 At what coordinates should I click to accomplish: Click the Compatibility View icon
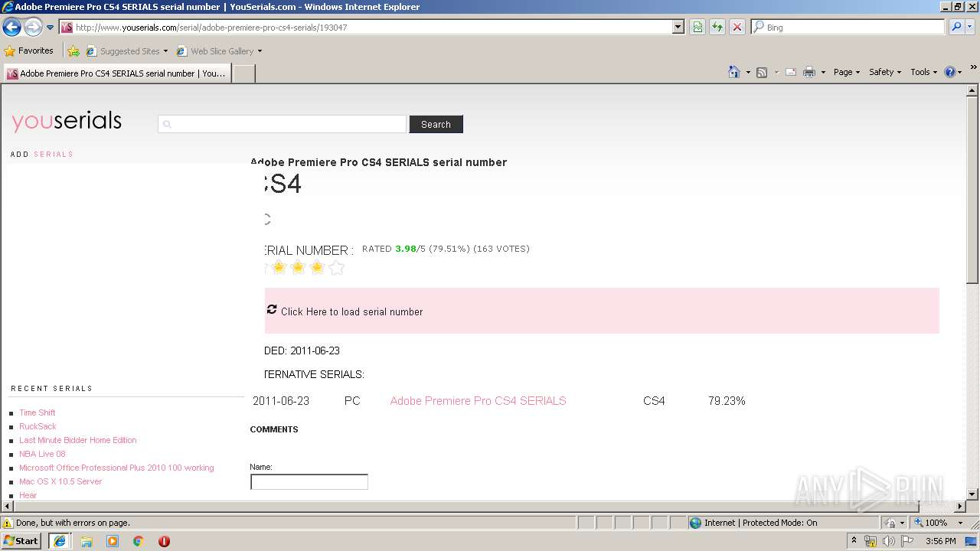tap(697, 27)
